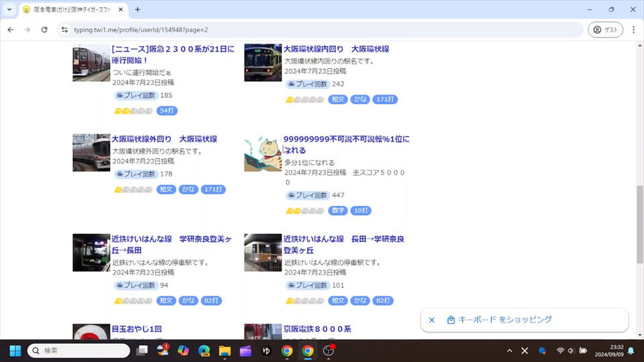Viewport: 644px width, 362px height.
Task: Open 近鉄けいはんな線 学研奈良登美ヶ丘→長田 link
Action: 172,245
